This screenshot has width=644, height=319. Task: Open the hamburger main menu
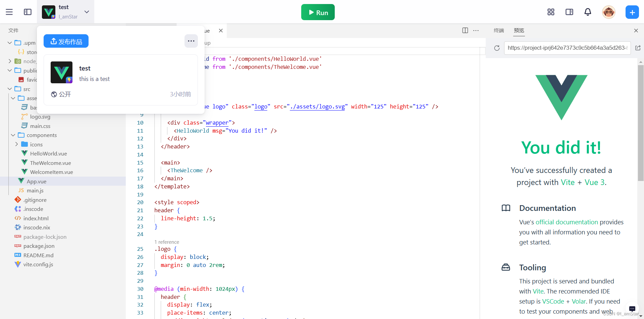click(9, 12)
